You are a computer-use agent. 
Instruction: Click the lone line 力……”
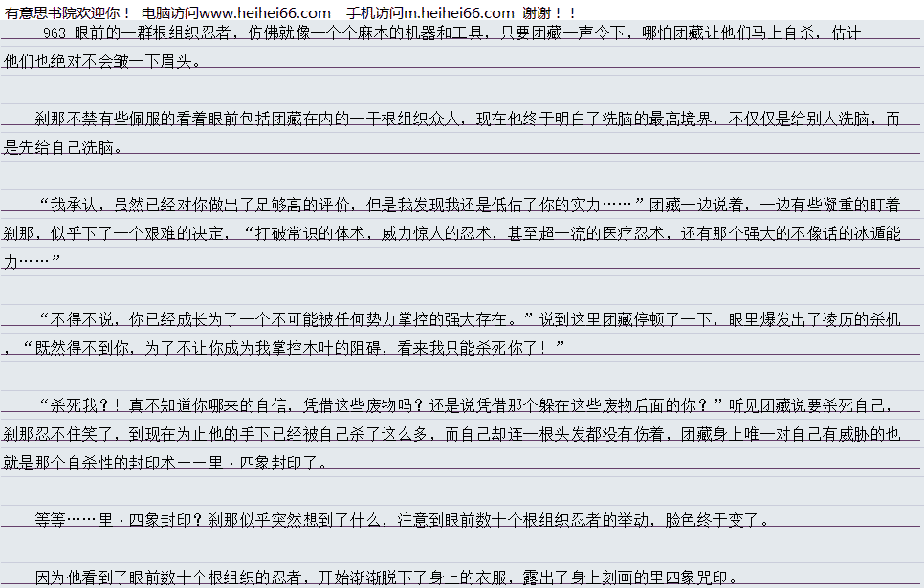tap(33, 262)
